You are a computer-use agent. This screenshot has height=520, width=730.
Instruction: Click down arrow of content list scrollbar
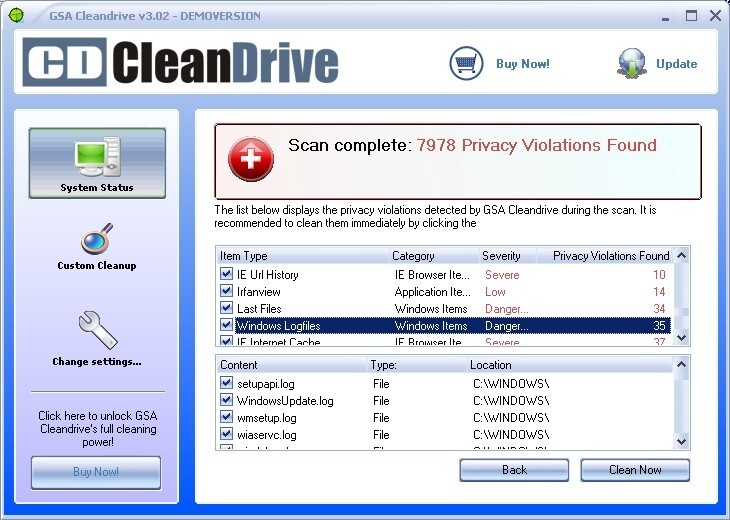[682, 441]
